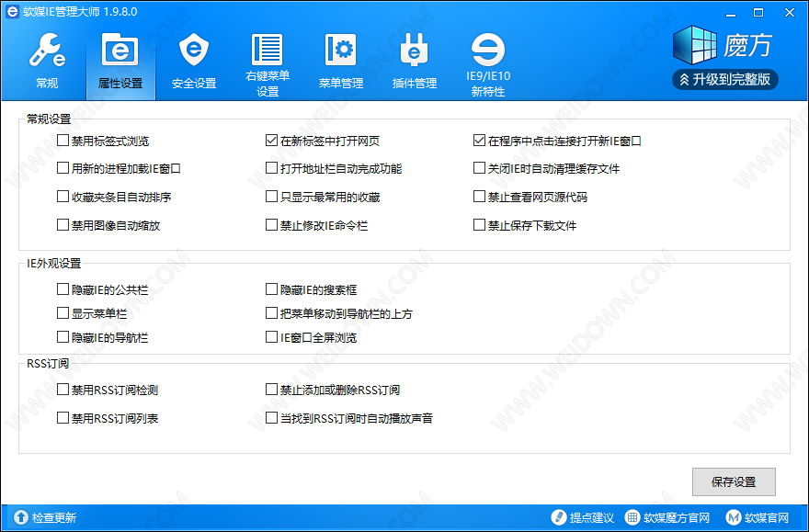Enable 显示菜单栏 checkbox
This screenshot has height=532, width=809.
point(63,313)
